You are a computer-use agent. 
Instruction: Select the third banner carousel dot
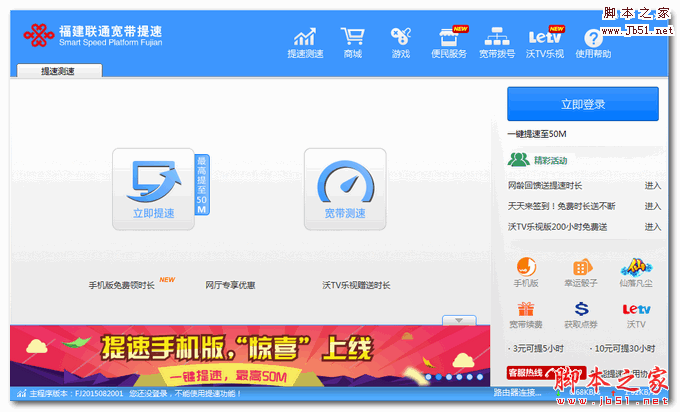tap(449, 377)
